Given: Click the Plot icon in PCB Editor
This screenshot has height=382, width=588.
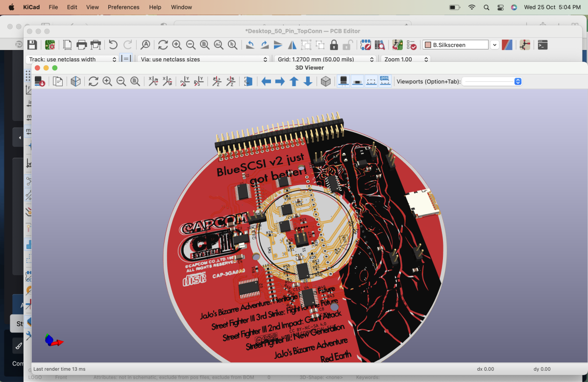Looking at the screenshot, I should (x=96, y=45).
